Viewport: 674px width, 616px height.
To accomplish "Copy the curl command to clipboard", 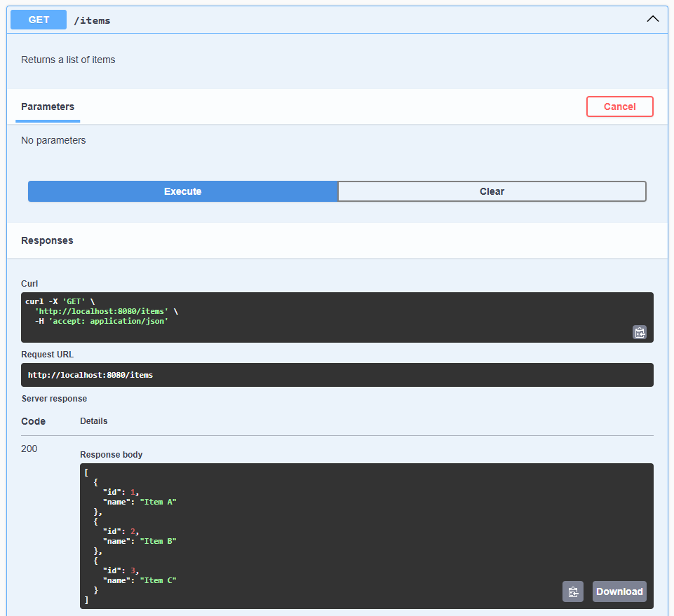I will [639, 332].
